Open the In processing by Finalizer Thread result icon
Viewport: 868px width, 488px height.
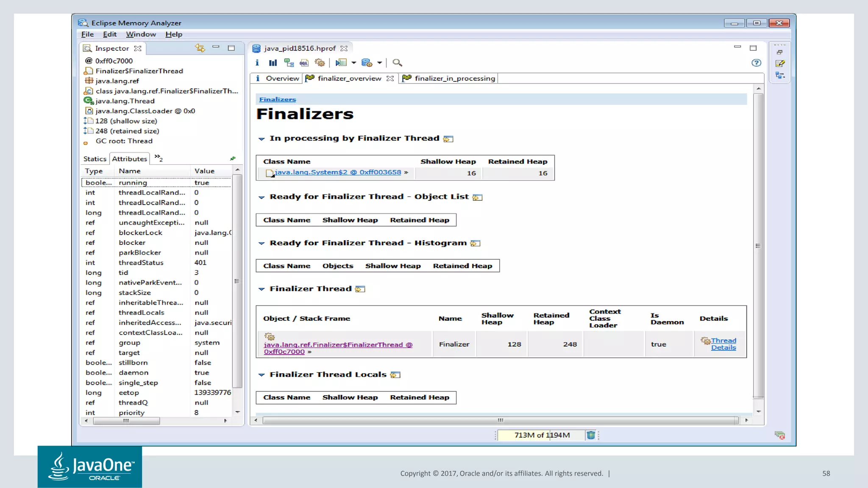448,139
